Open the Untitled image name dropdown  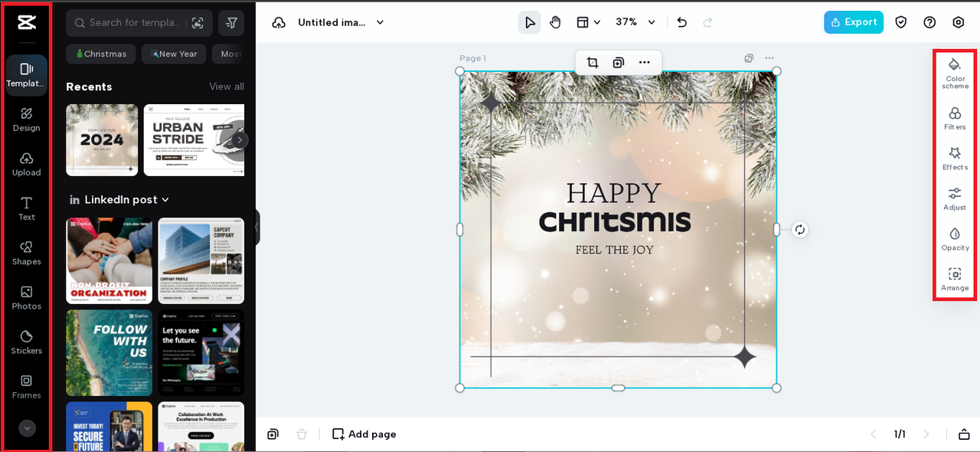[341, 22]
